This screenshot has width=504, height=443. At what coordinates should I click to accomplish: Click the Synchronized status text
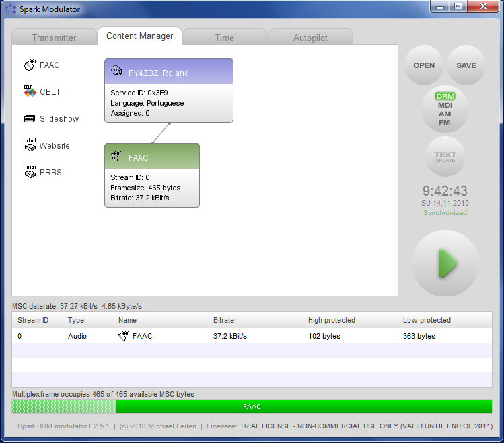tap(445, 213)
